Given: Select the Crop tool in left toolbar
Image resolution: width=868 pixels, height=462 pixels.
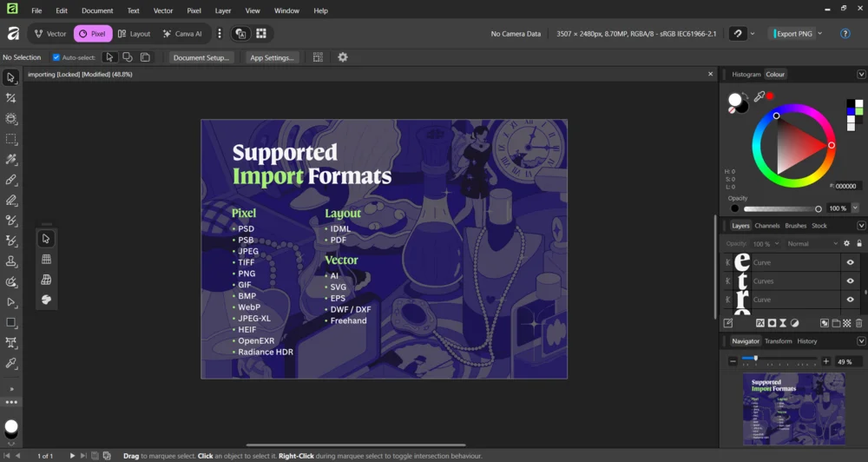Looking at the screenshot, I should [x=11, y=98].
